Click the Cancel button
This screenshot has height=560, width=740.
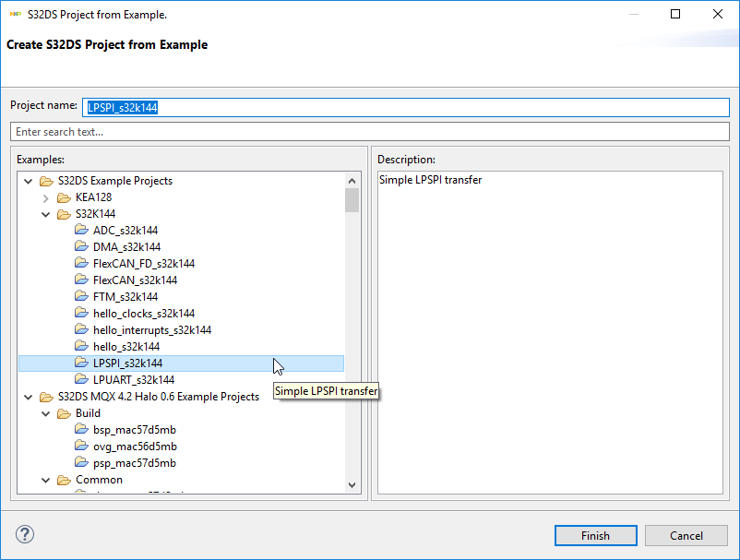click(686, 535)
